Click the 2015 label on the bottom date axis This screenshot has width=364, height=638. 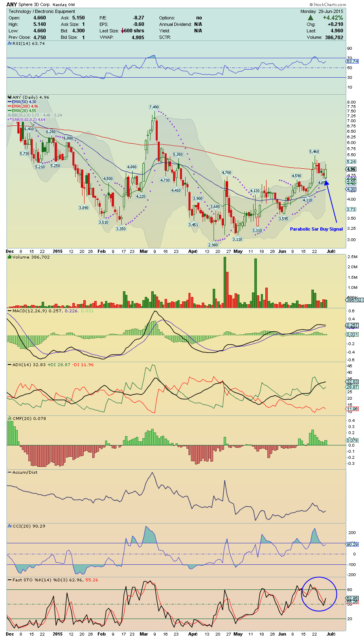pos(57,634)
